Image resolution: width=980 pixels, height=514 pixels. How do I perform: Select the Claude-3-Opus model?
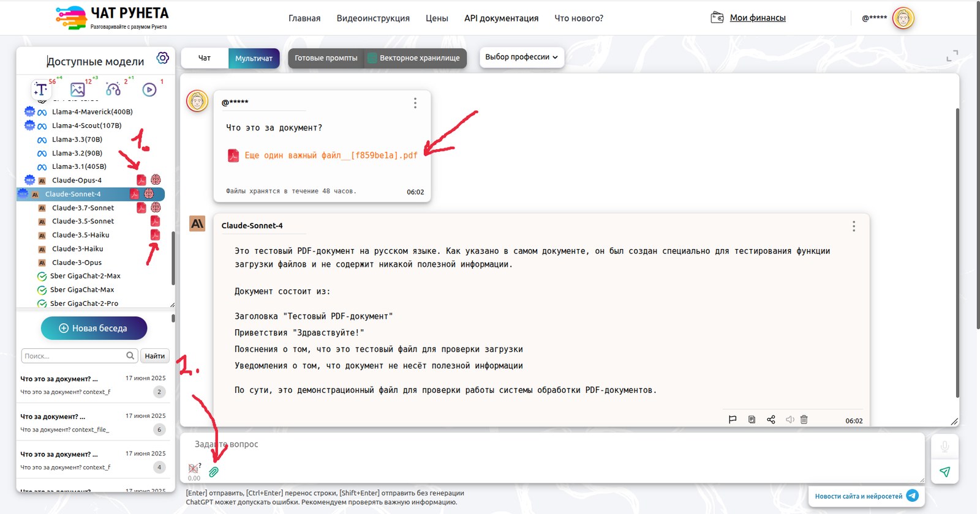point(77,263)
